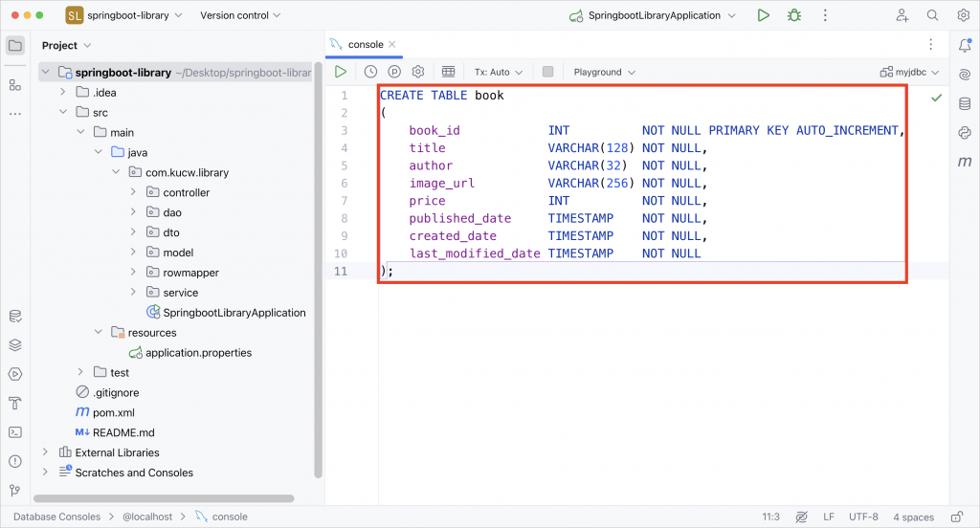Open the Structure tool window icon
This screenshot has height=528, width=980.
click(x=15, y=85)
